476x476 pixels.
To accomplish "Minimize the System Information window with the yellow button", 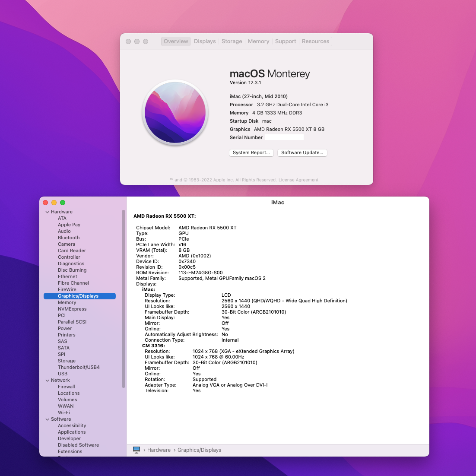I will 54,203.
